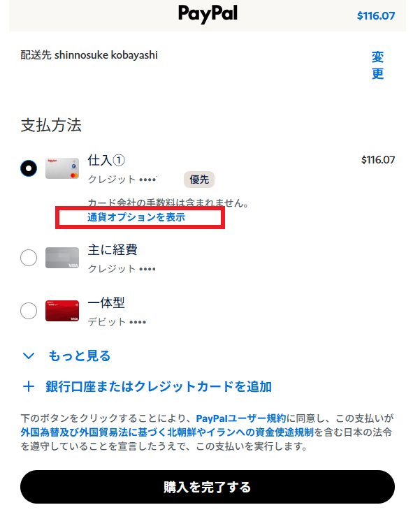
Task: Click 銀行口座またはクレジットカードを追加
Action: point(159,387)
